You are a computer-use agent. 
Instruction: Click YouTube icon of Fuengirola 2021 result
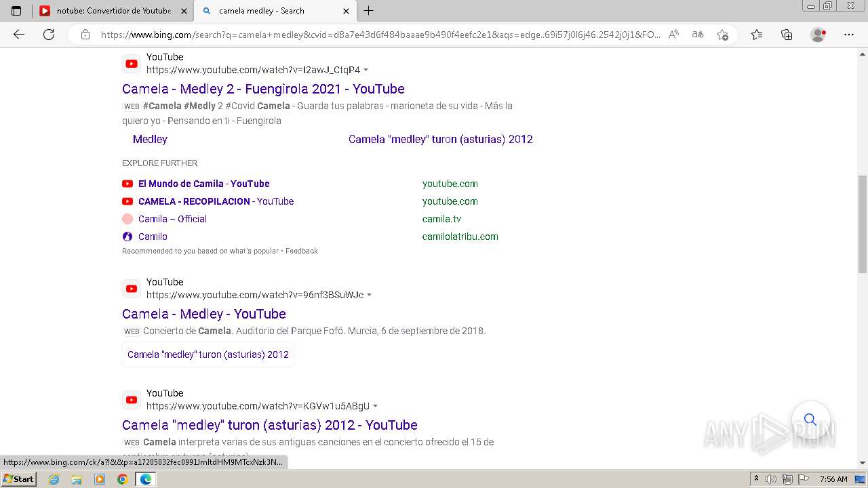pyautogui.click(x=132, y=64)
